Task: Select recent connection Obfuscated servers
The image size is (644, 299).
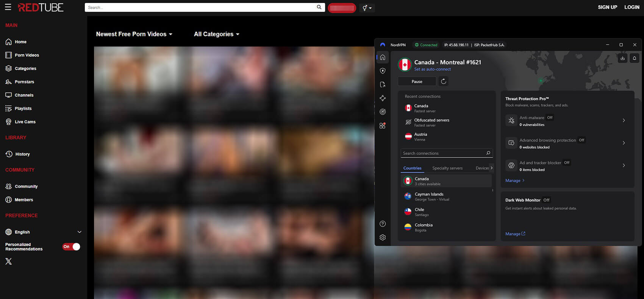Action: (447, 122)
